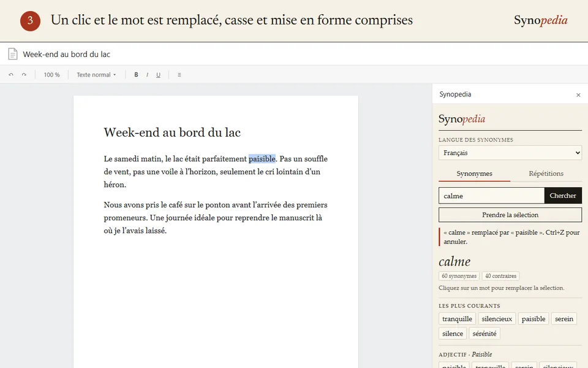Switch to the Synonymes tab

pos(474,174)
